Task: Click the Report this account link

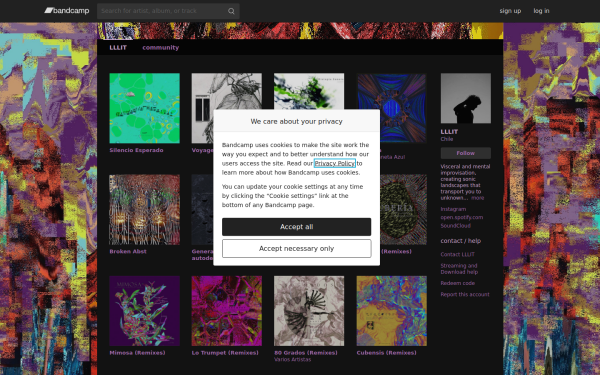Action: [465, 295]
